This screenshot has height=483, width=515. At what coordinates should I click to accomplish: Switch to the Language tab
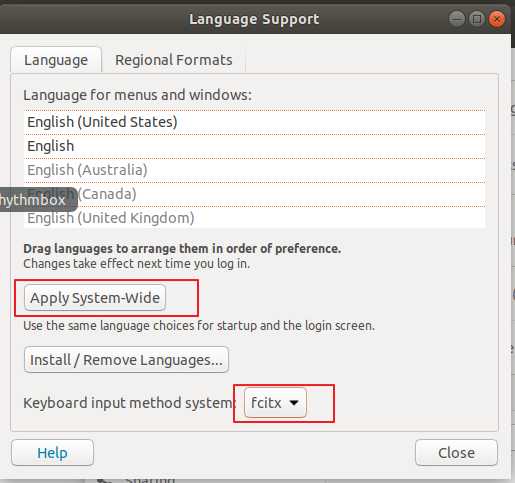tap(56, 60)
